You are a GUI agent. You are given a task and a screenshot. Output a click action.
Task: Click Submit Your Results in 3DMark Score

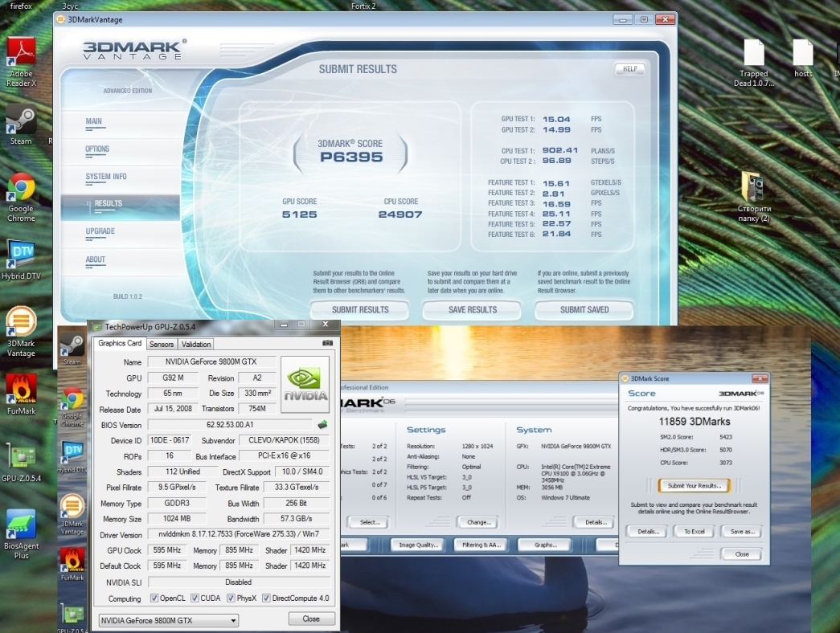pyautogui.click(x=695, y=486)
